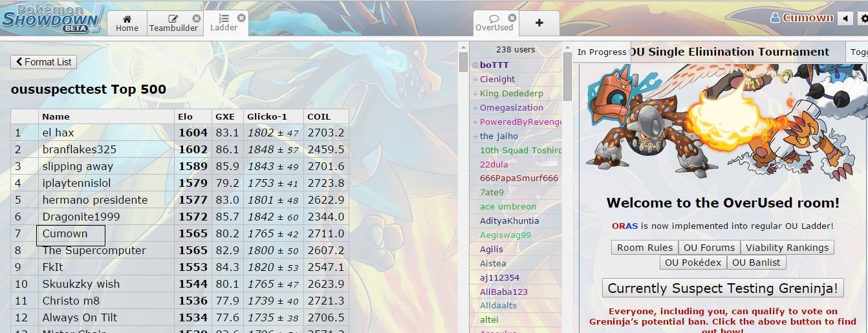Open user AdityaKhuntia in list
868x333 pixels.
pos(509,221)
